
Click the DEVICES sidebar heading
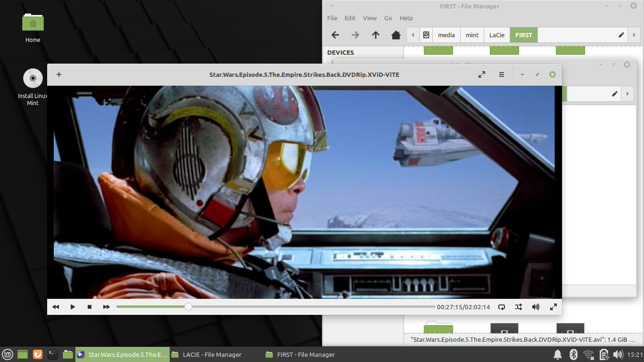coord(340,52)
